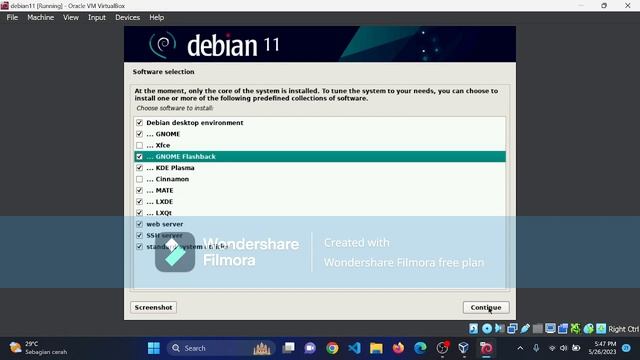Screen dimensions: 640x360
Task: Open VirtualBox Manager from taskbar
Action: 463,348
